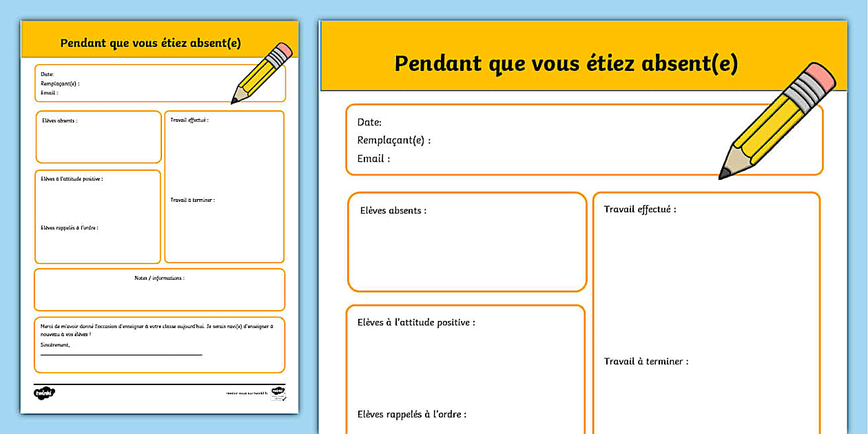The image size is (868, 434).
Task: Click 'Elèves rappelés à l'ordre' in enlarged preview
Action: (x=412, y=415)
